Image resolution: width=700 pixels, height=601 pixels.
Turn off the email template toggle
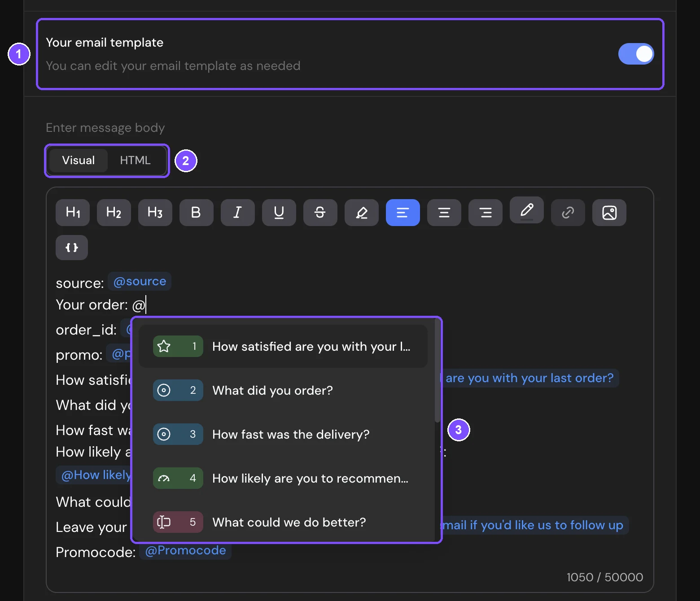click(636, 54)
